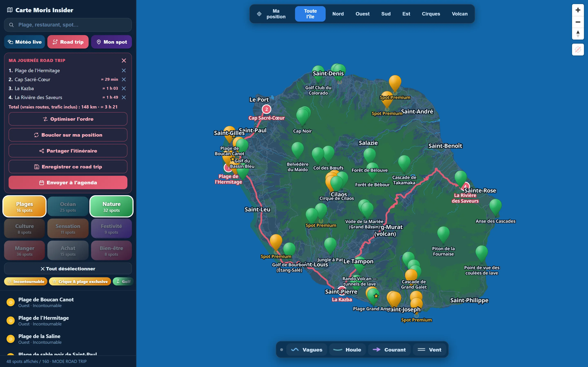Remove La Kazba stop from itinerary

[x=124, y=88]
